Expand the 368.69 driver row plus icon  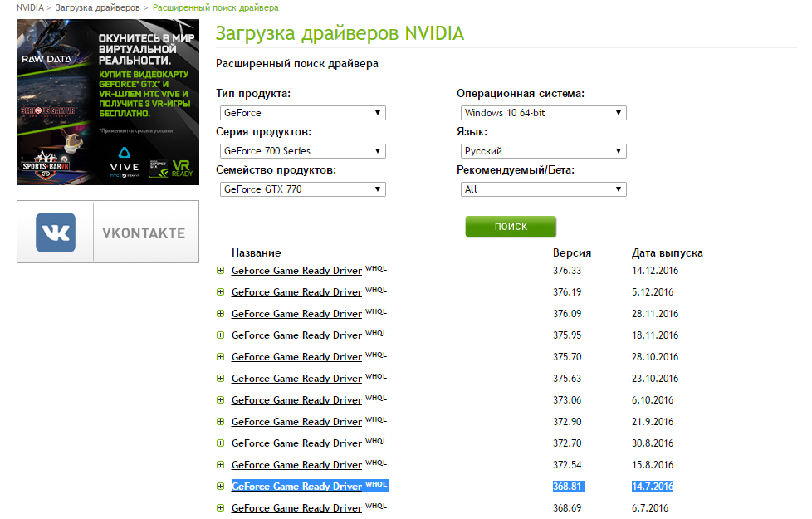221,508
